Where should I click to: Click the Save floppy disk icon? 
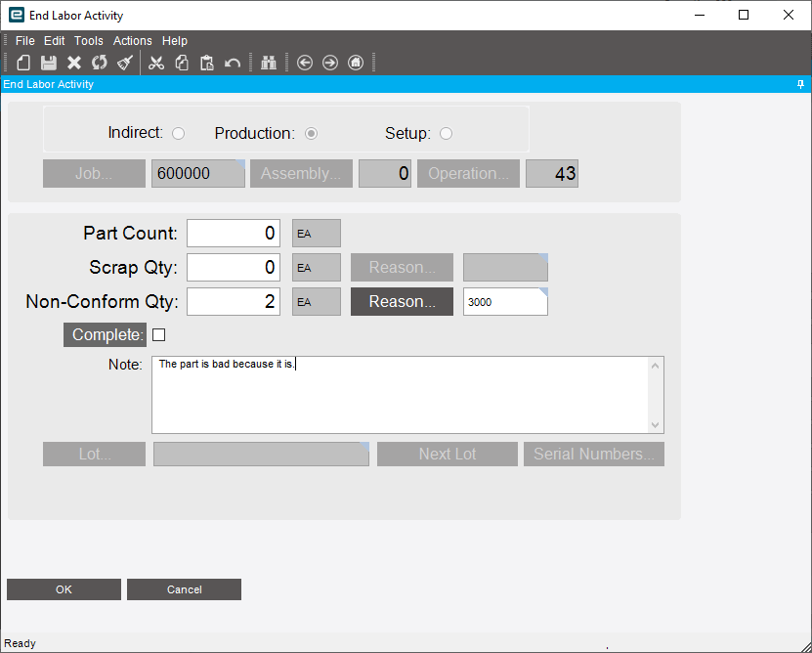(x=49, y=63)
